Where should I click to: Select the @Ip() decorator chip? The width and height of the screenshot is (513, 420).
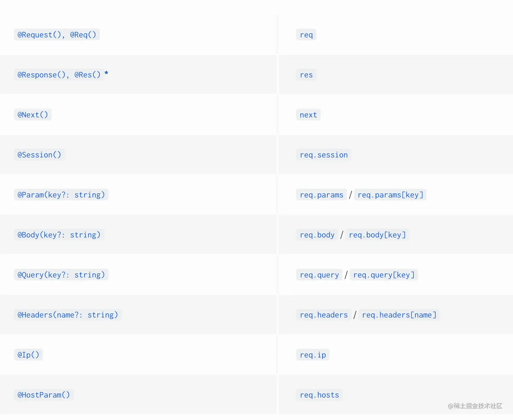tap(28, 355)
